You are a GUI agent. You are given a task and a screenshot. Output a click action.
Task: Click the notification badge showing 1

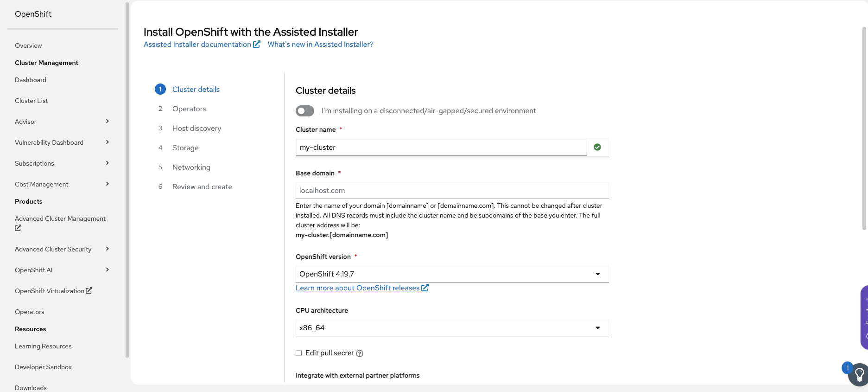pos(847,367)
